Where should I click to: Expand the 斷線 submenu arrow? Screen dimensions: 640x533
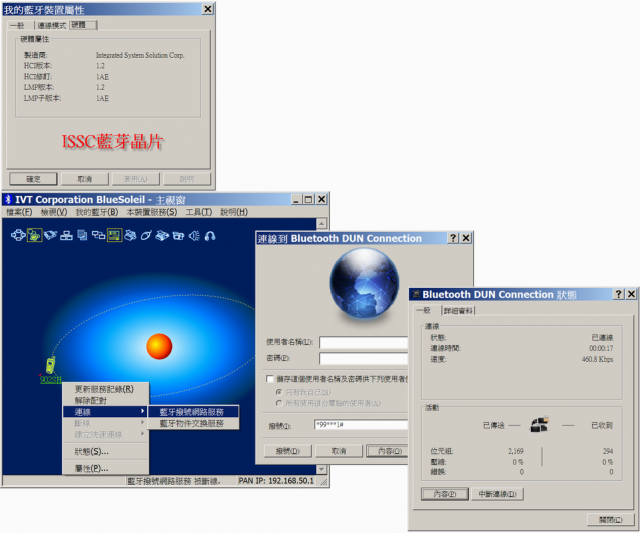(142, 422)
